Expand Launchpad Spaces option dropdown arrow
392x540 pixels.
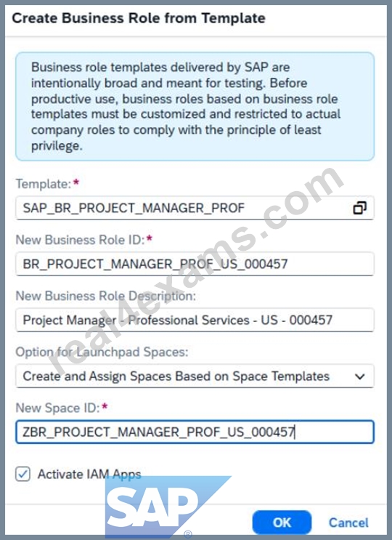pos(359,376)
